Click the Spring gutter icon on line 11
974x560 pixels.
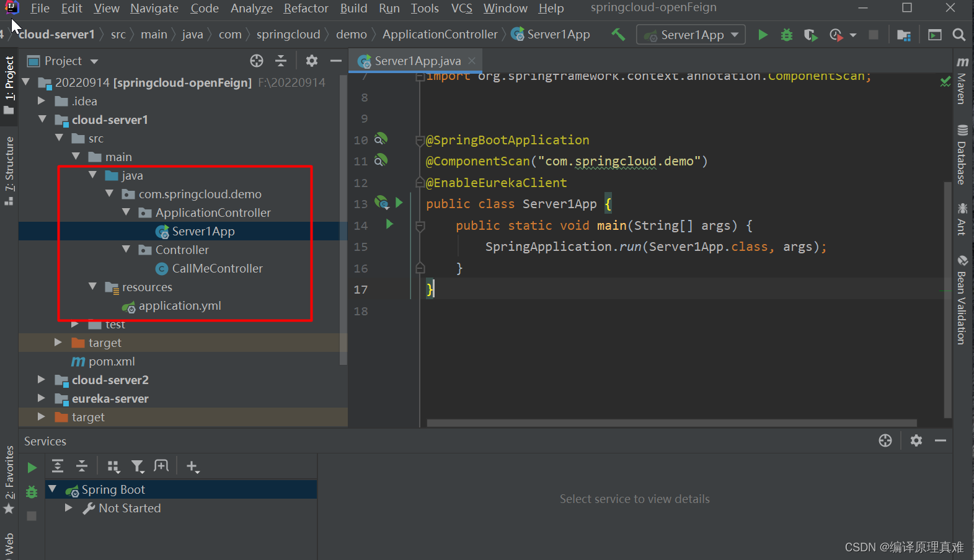point(381,160)
